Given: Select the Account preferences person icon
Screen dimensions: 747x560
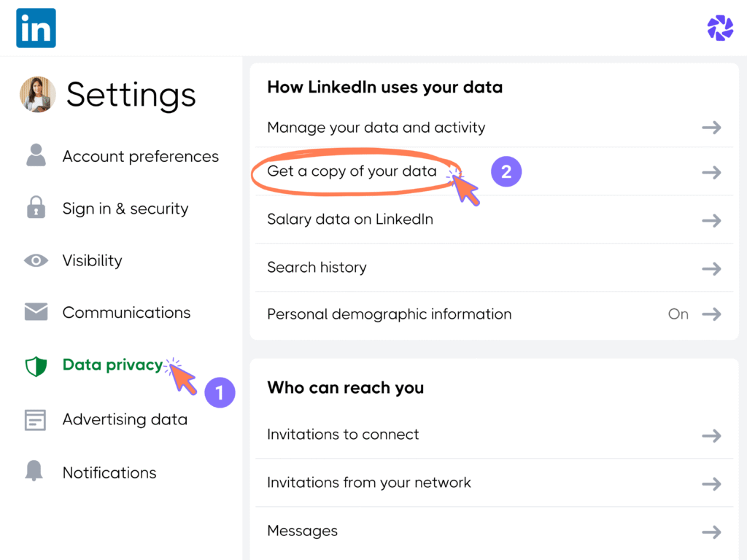Looking at the screenshot, I should point(35,156).
